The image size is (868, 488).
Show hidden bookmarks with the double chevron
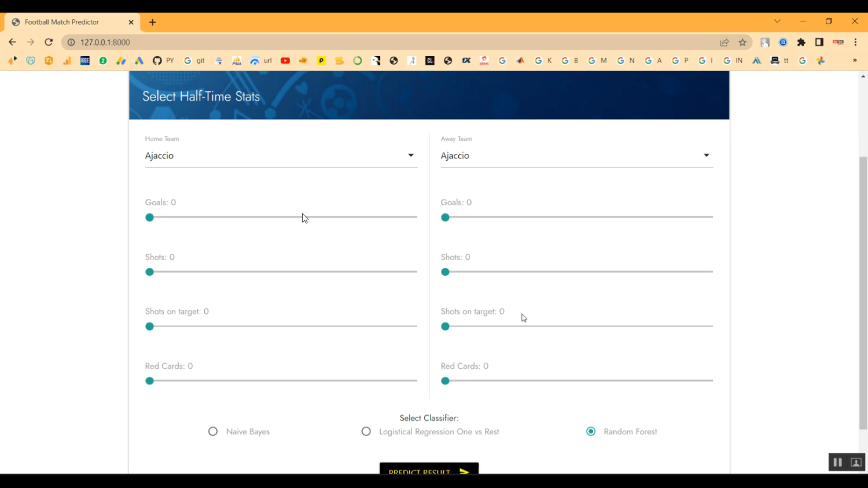(855, 61)
